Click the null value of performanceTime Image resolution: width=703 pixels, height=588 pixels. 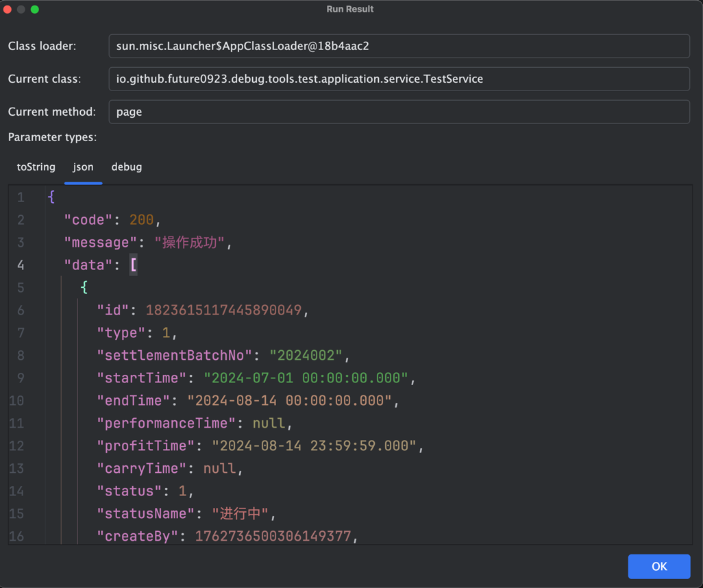pos(269,424)
